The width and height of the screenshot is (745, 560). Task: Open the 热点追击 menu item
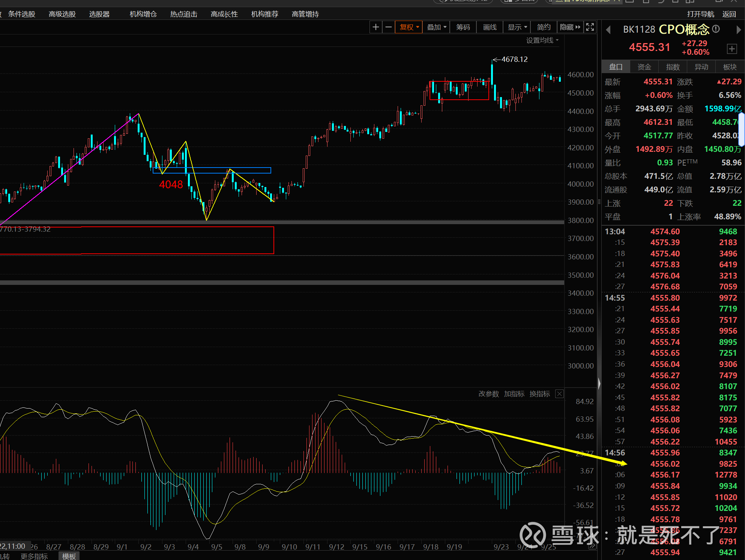(183, 14)
